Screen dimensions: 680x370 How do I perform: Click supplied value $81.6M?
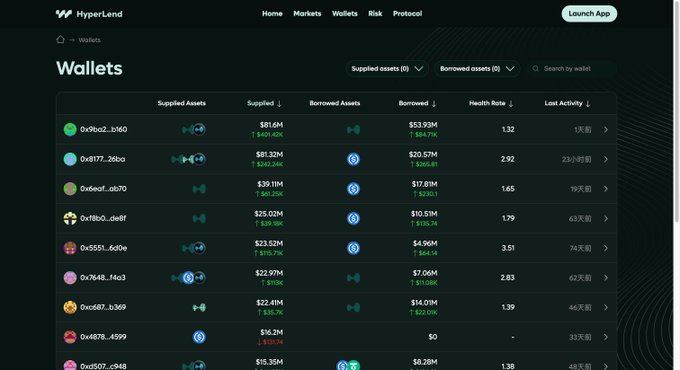click(271, 125)
